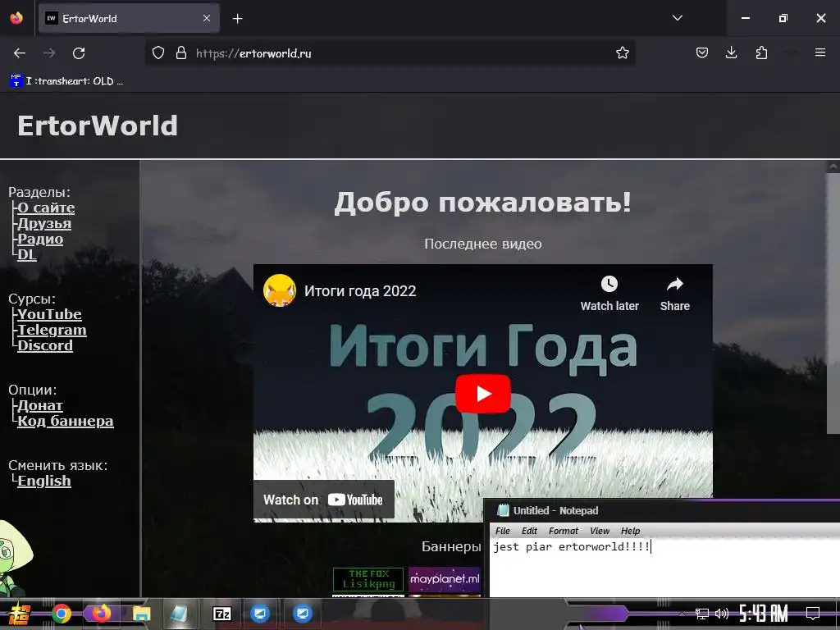
Task: Open the Донат option link
Action: click(x=40, y=405)
